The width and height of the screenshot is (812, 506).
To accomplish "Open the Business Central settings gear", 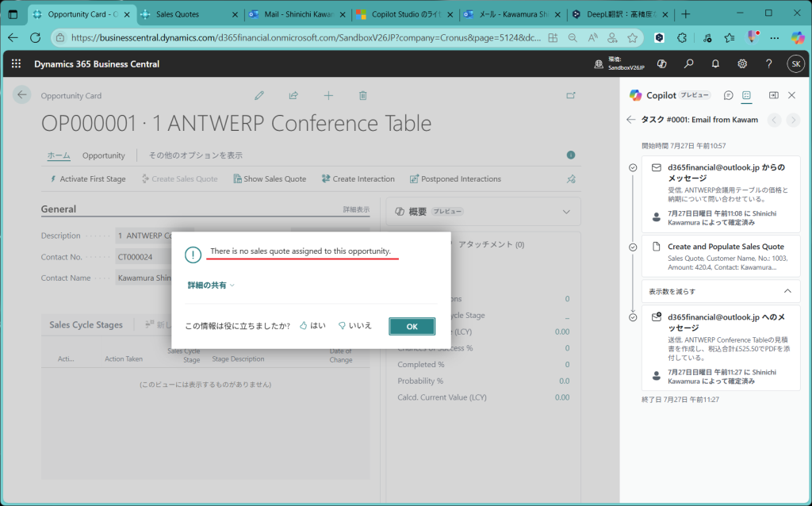I will pos(742,63).
